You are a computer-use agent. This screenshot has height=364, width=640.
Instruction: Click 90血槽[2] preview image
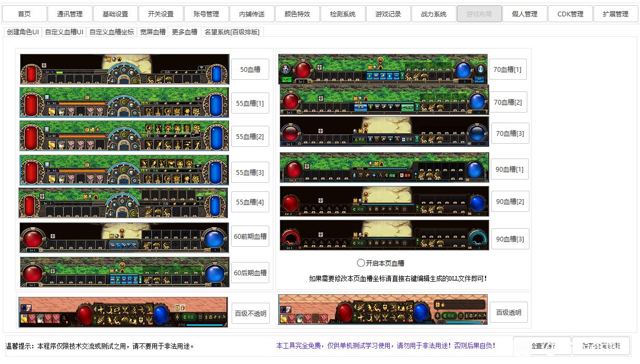tap(385, 201)
